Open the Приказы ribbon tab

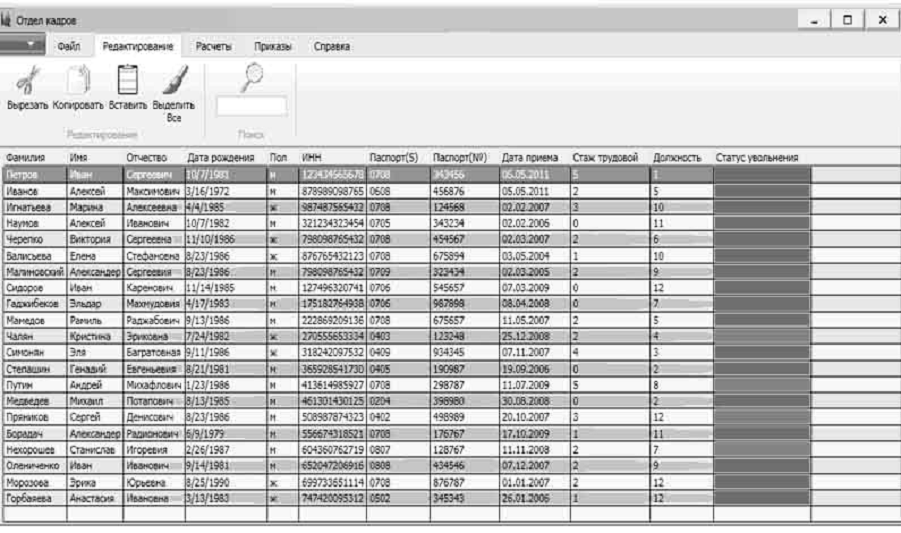tap(268, 46)
